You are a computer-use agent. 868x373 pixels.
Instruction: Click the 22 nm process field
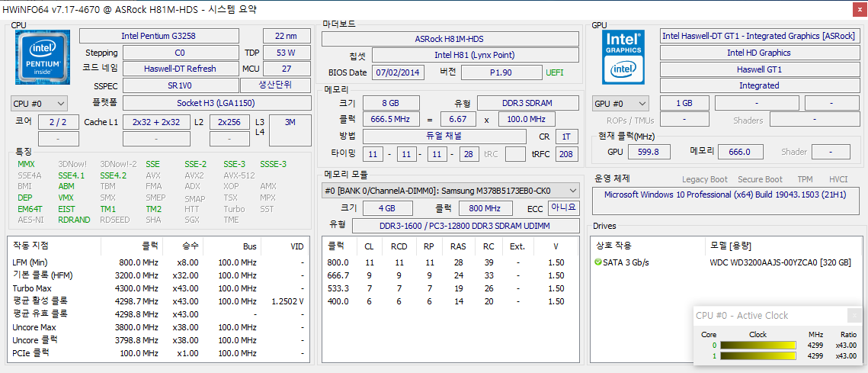(x=287, y=36)
